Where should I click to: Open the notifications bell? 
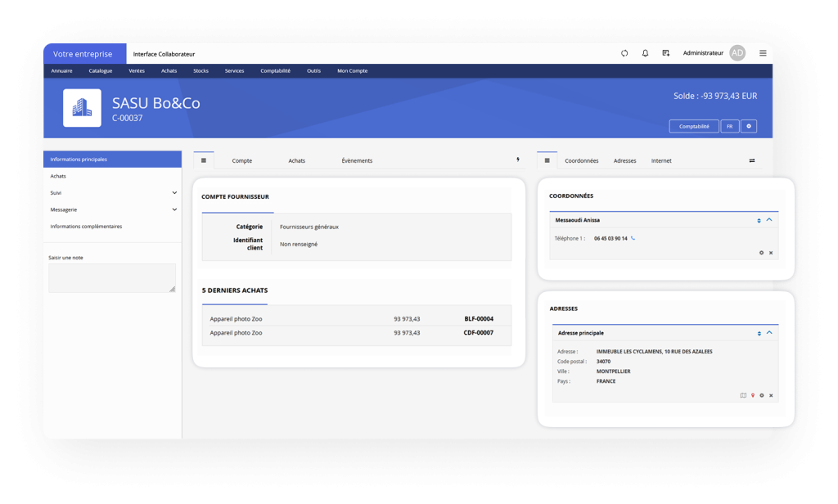(645, 53)
